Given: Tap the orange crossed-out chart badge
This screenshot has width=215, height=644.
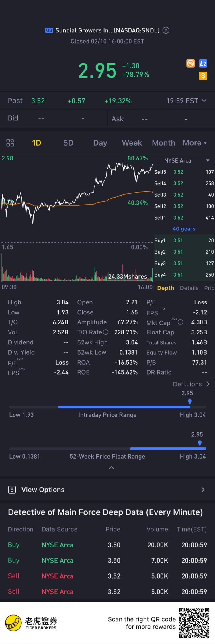Looking at the screenshot, I should [190, 63].
